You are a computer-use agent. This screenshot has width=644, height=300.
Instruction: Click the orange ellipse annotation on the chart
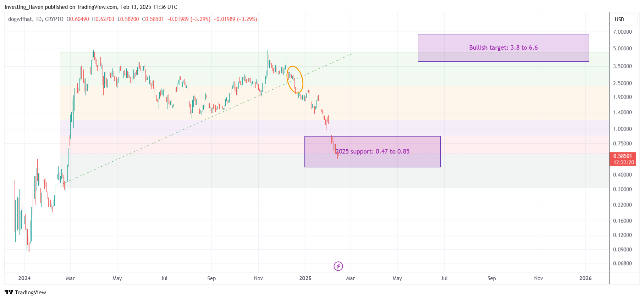pos(295,80)
